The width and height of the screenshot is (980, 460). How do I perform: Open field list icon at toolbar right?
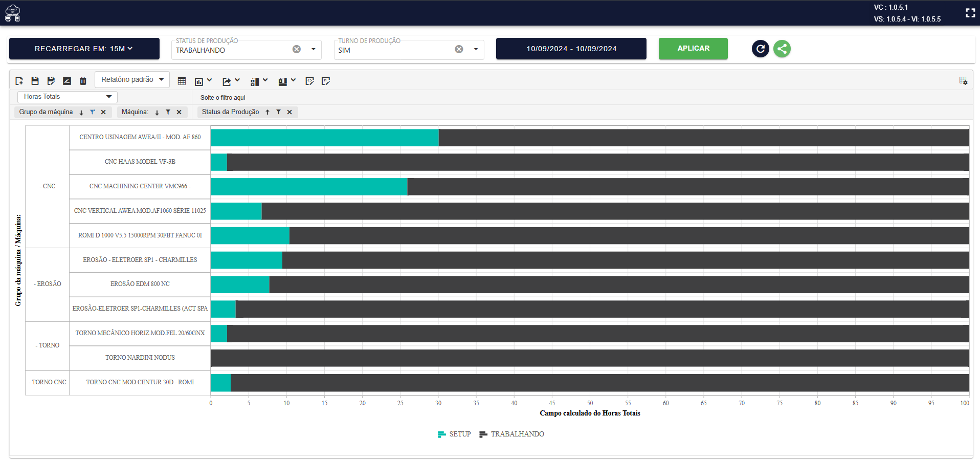[963, 80]
